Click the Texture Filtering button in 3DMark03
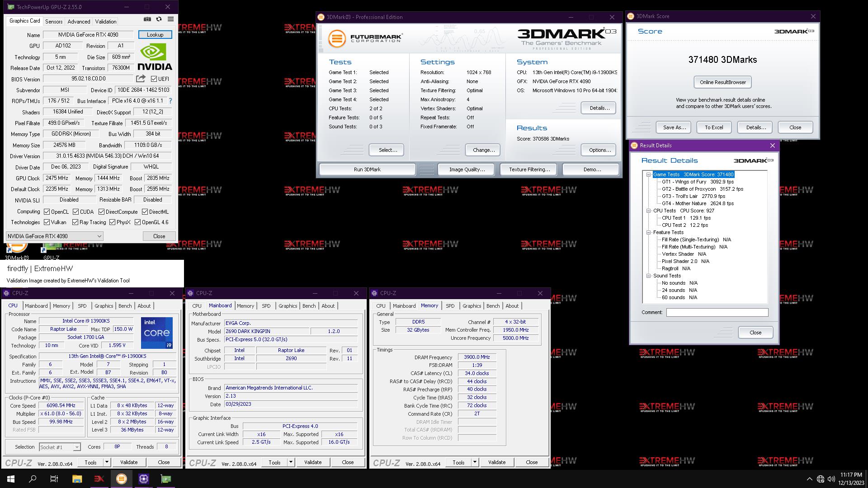The width and height of the screenshot is (868, 488). tap(529, 169)
